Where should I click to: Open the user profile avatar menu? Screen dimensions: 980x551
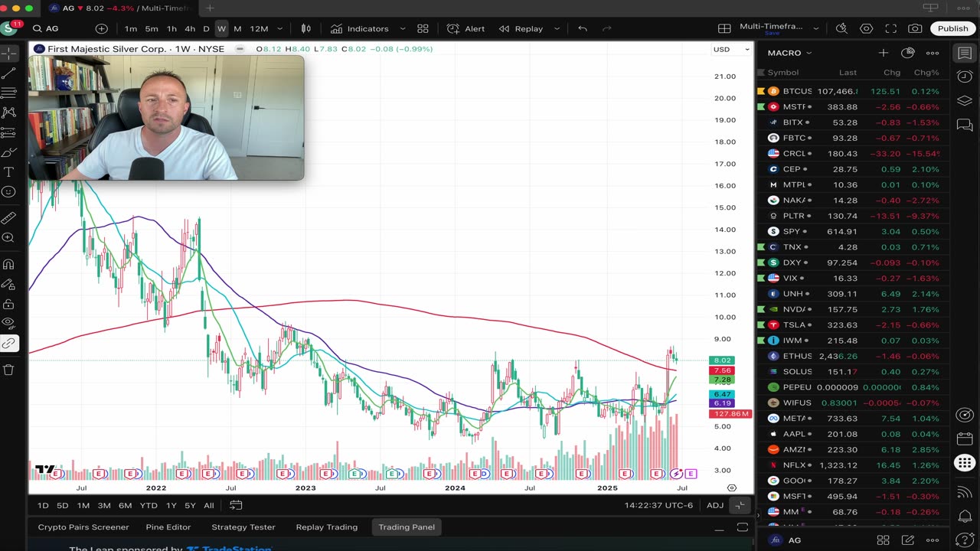pyautogui.click(x=9, y=29)
